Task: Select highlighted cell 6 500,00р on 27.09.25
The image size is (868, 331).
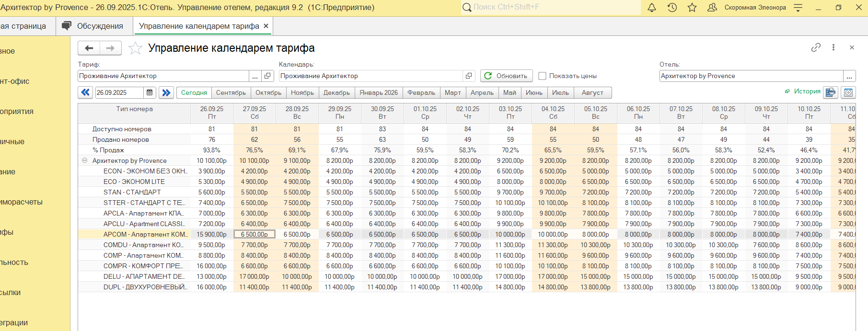Action: [255, 234]
